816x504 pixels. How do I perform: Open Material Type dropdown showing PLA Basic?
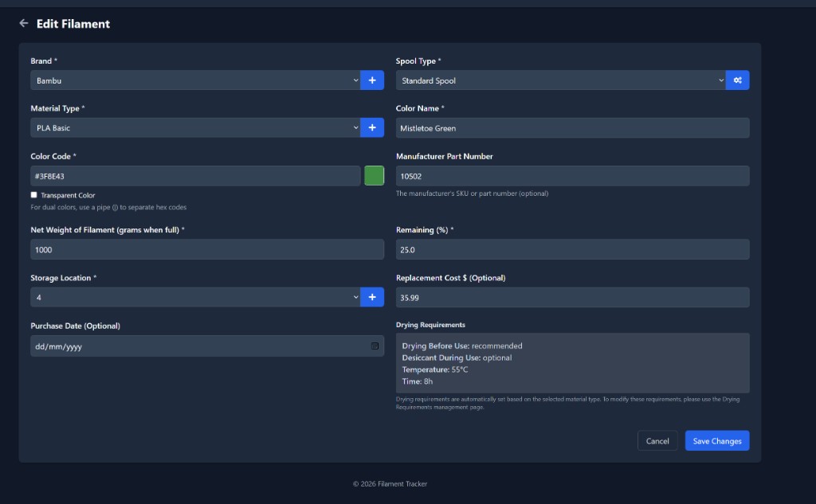pos(195,127)
